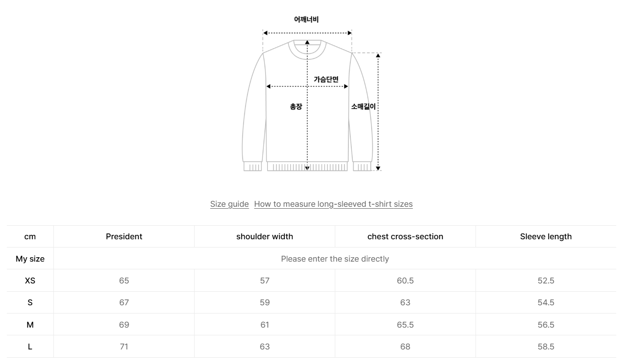
Task: Click the 총장 label on the diagram
Action: (x=296, y=106)
